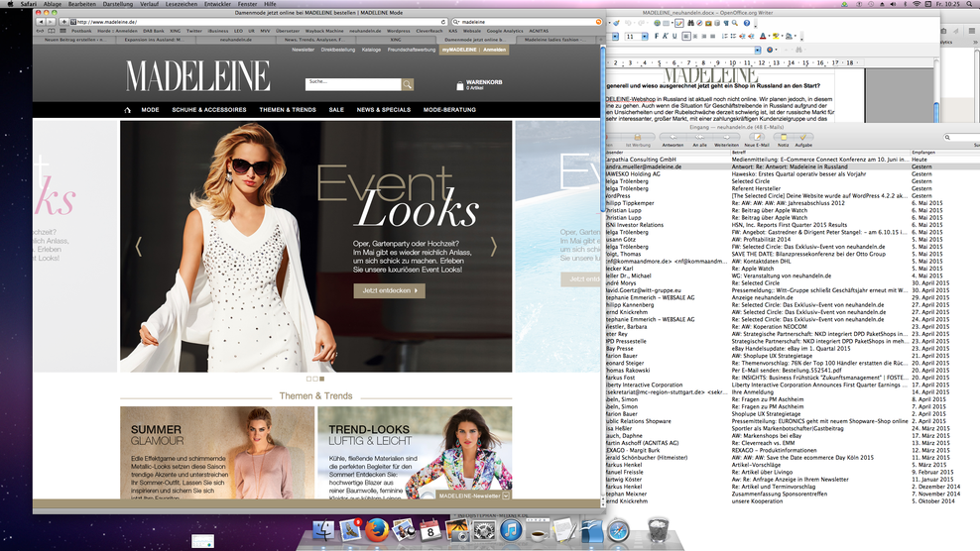Open Finder from the Dock
980x551 pixels.
(323, 531)
